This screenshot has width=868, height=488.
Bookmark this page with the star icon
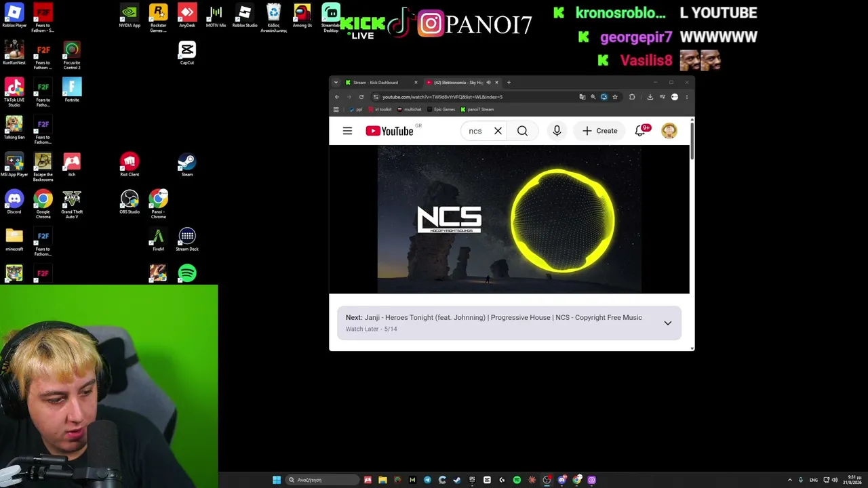[x=615, y=97]
